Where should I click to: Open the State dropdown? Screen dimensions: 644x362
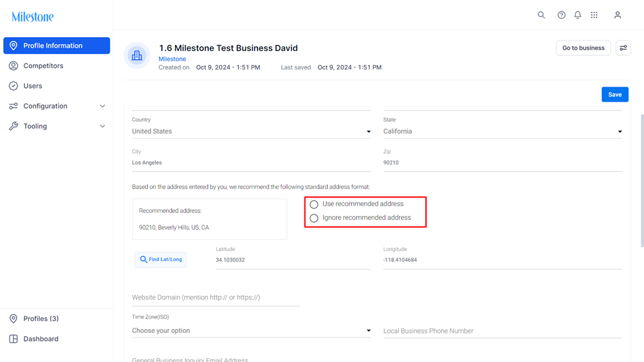[x=502, y=131]
